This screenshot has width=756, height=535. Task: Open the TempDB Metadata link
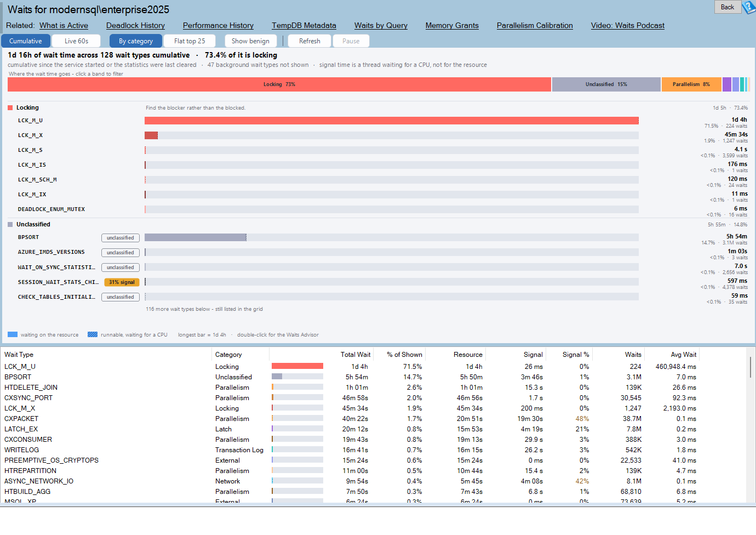(x=304, y=25)
